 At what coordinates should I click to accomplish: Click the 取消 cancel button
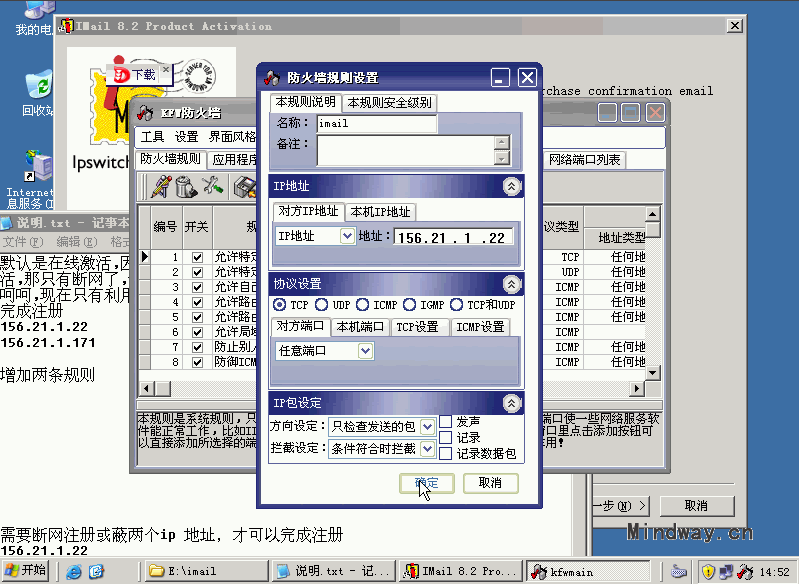pos(490,483)
